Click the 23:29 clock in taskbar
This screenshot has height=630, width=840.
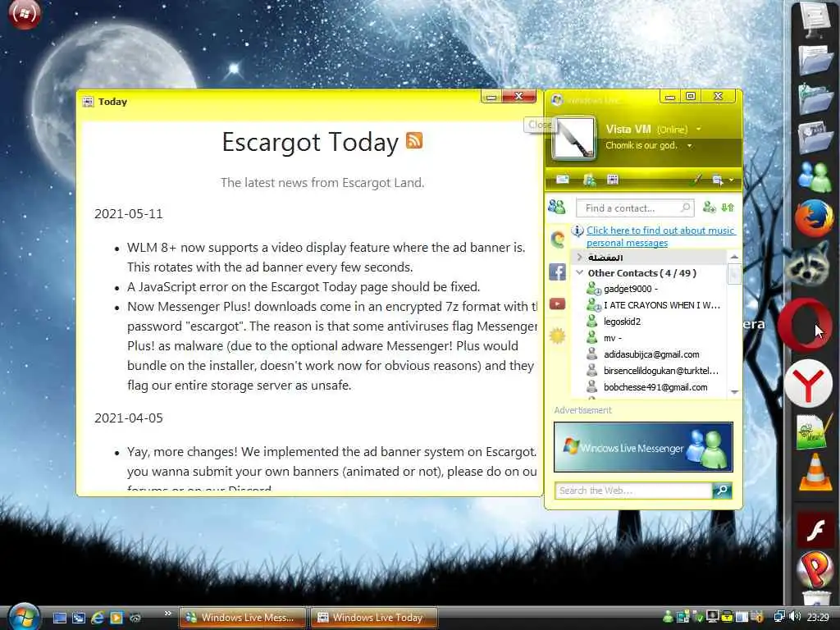818,617
